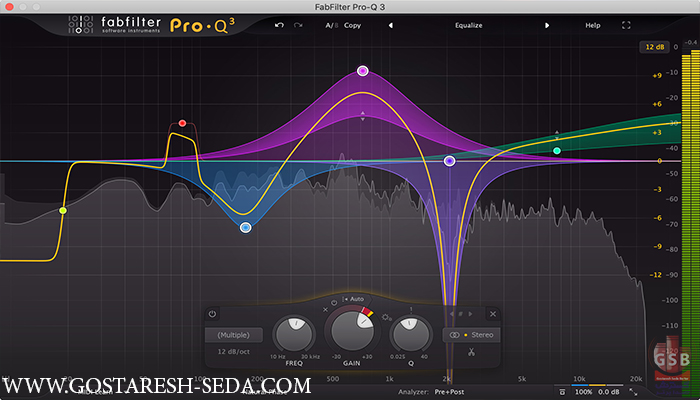Click the Copy button
Image resolution: width=700 pixels, height=400 pixels.
click(352, 24)
